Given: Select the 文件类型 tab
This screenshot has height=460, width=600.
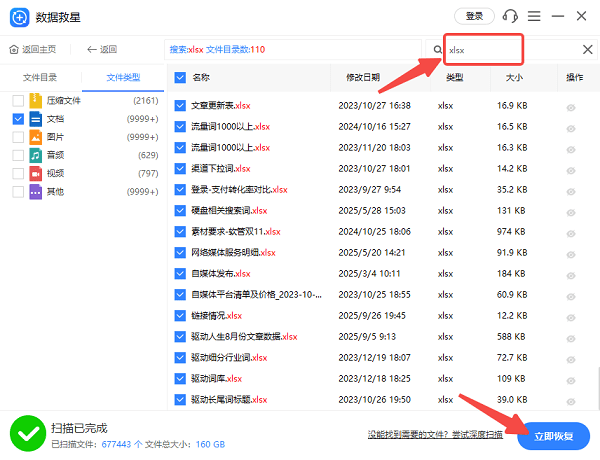Looking at the screenshot, I should point(123,77).
